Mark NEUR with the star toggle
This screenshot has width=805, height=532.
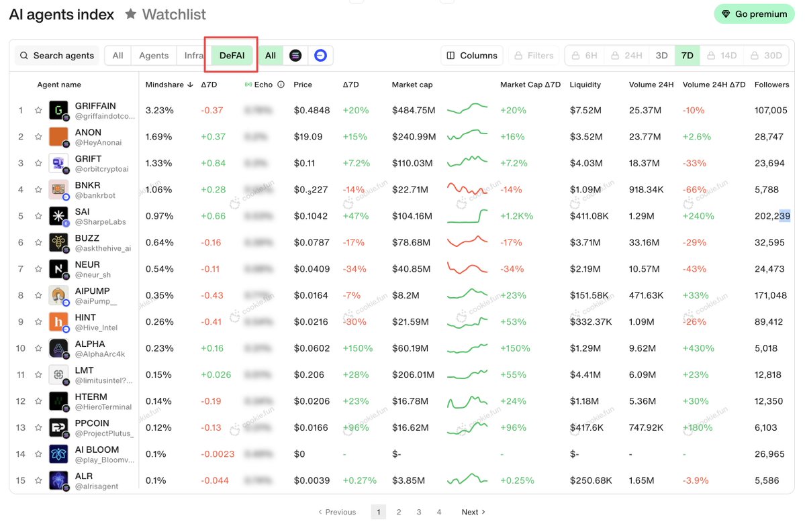pos(38,269)
